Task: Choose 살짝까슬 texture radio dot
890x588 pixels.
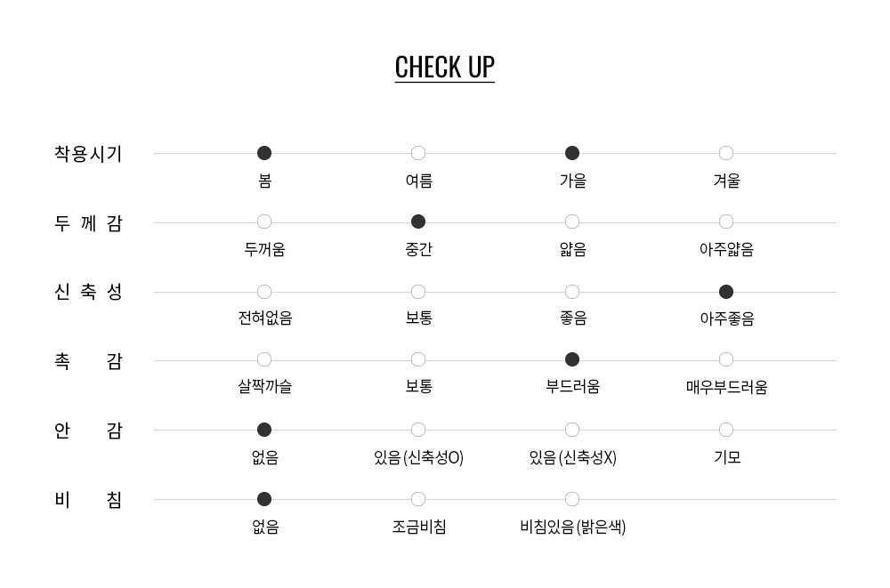Action: point(264,359)
